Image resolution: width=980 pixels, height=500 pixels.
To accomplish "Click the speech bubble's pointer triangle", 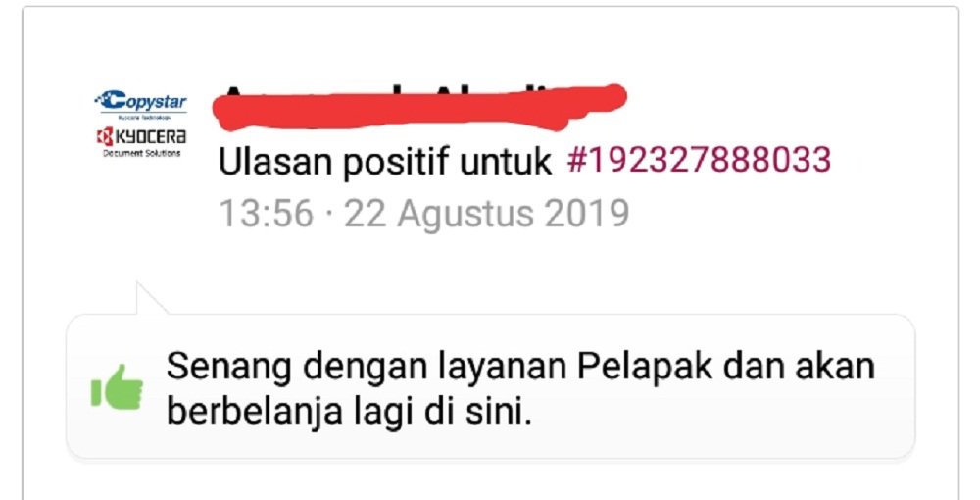I will (x=151, y=299).
